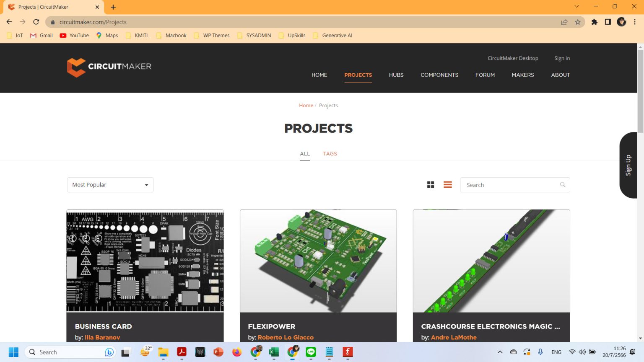
Task: Open the Most Popular sort dropdown
Action: click(110, 185)
